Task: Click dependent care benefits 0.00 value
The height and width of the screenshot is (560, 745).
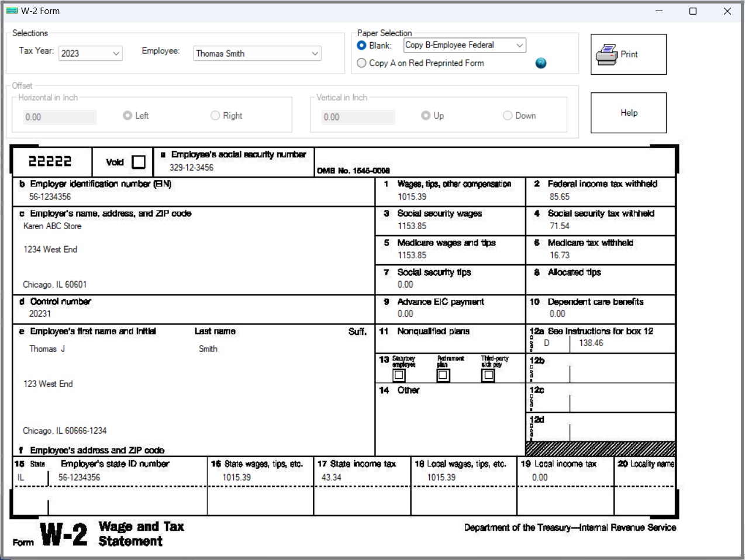Action: [x=557, y=313]
